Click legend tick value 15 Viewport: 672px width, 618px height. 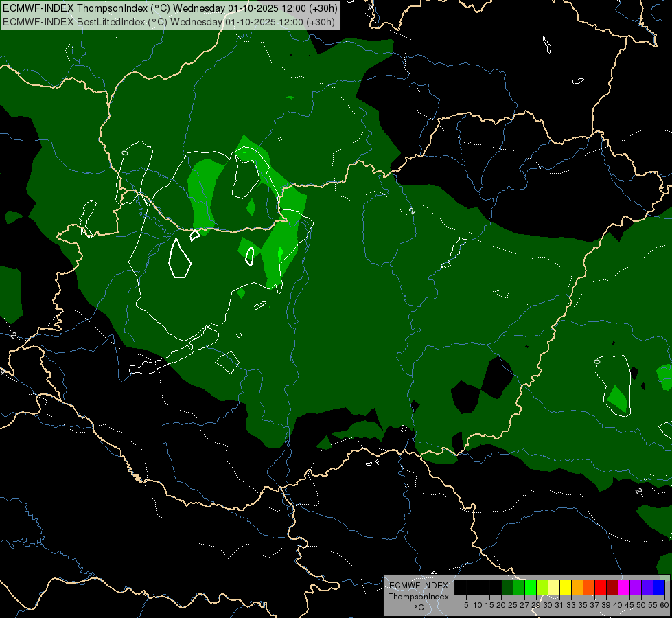click(x=489, y=605)
